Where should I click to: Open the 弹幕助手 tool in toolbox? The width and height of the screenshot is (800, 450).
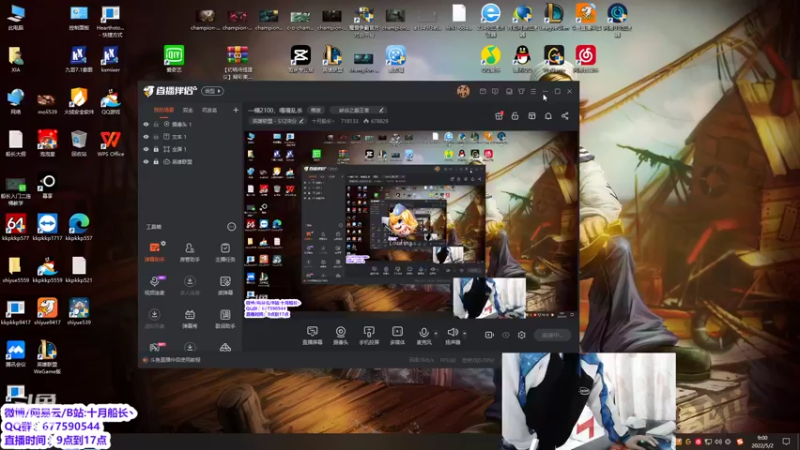(x=155, y=252)
